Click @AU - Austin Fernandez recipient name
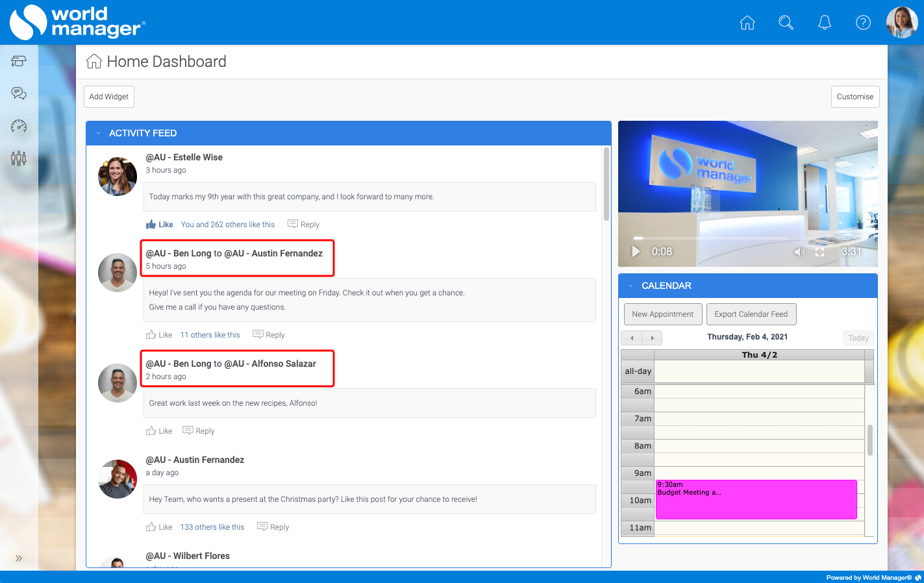 tap(273, 253)
